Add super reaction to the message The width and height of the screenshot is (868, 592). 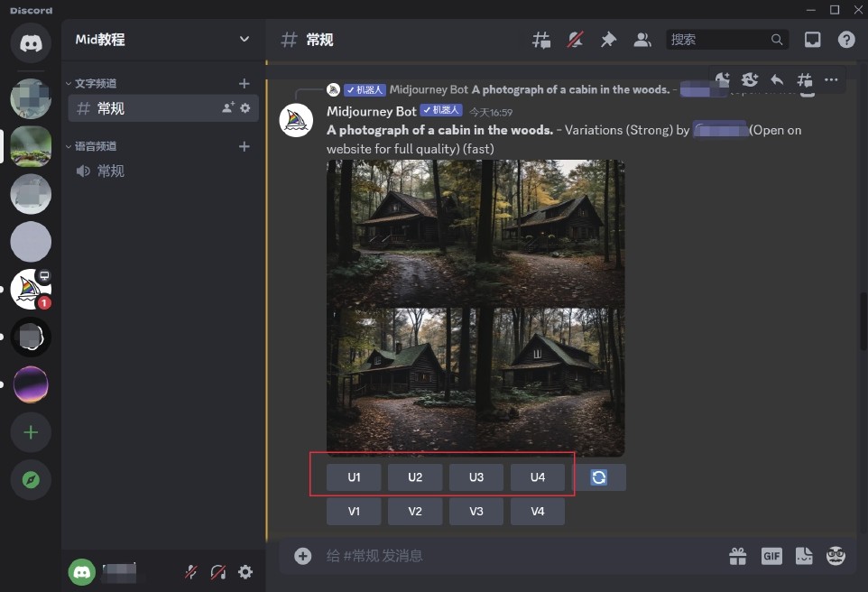coord(750,79)
